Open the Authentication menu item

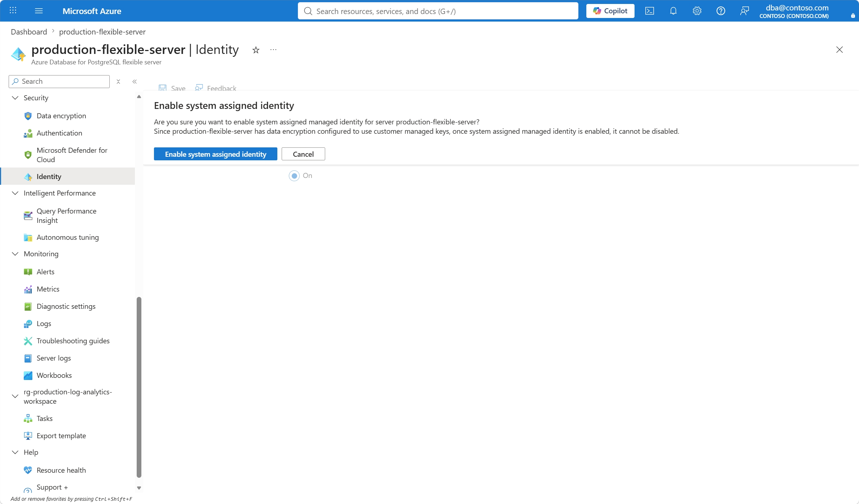pos(68,133)
